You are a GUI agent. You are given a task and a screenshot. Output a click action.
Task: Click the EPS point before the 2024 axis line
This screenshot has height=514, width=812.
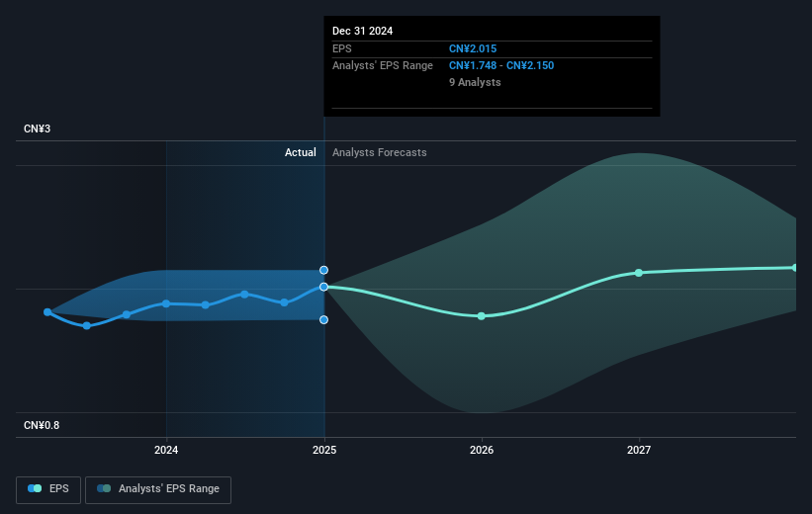click(x=127, y=314)
